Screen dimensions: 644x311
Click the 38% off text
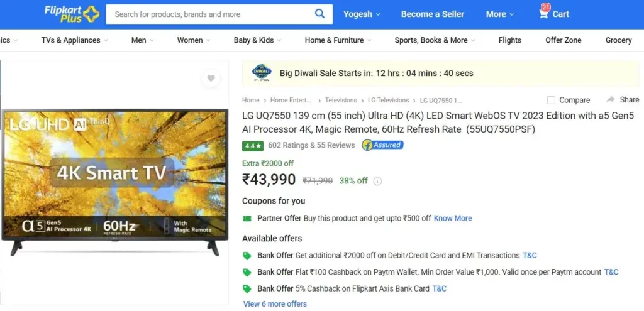[x=353, y=181]
